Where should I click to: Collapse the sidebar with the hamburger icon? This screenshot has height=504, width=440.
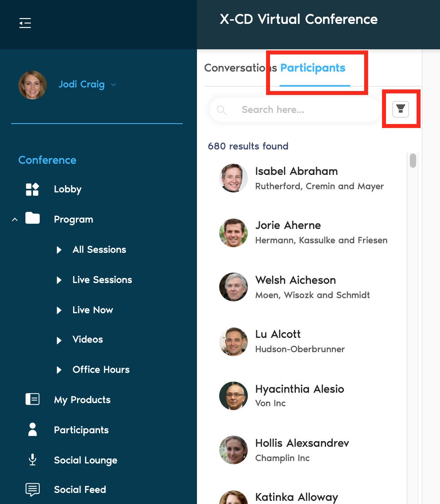click(25, 23)
